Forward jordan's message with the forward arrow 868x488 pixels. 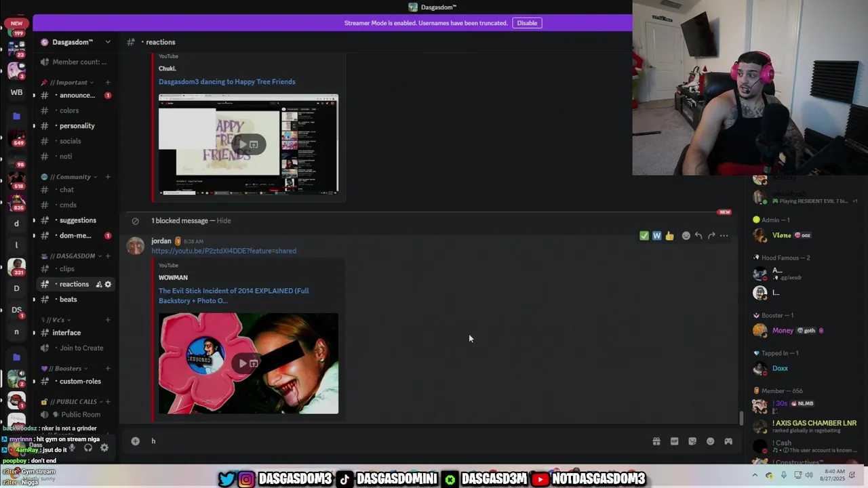point(711,236)
